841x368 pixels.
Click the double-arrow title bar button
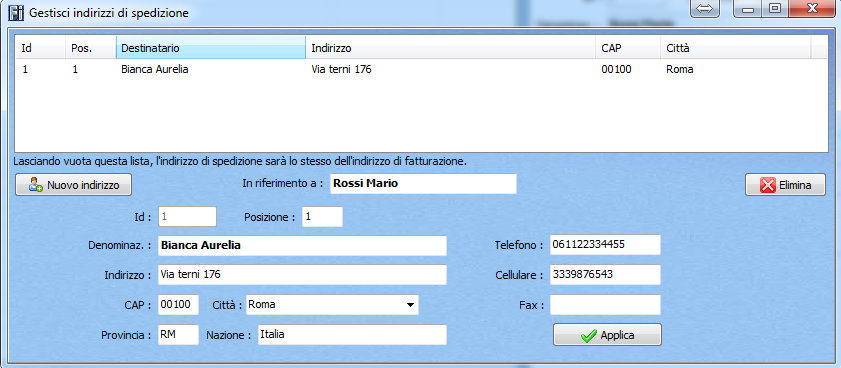click(x=705, y=9)
